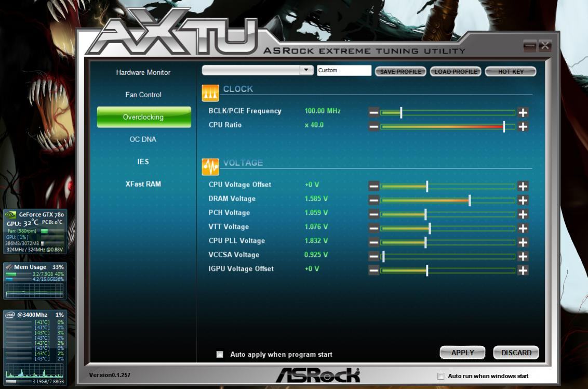Screen dimensions: 588x389
Task: Click the VCCSA Voltage slider handle
Action: (x=383, y=256)
